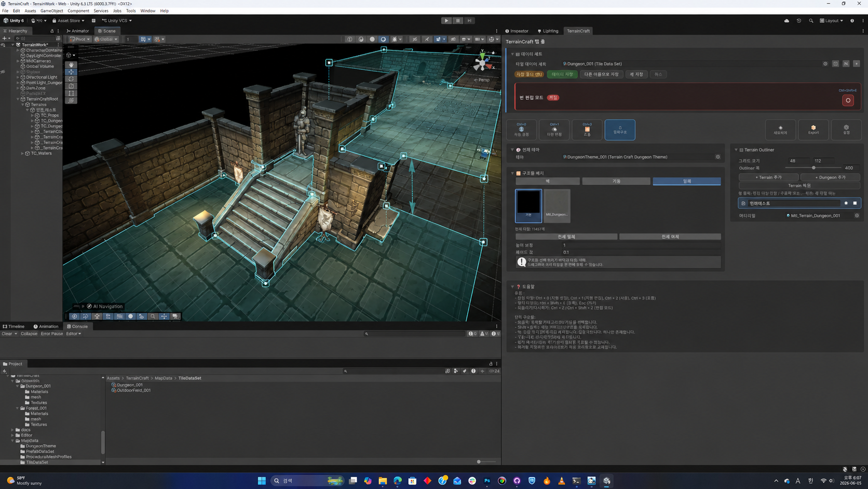Click MapData in Project breadcrumb
This screenshot has width=868, height=489.
click(x=163, y=378)
